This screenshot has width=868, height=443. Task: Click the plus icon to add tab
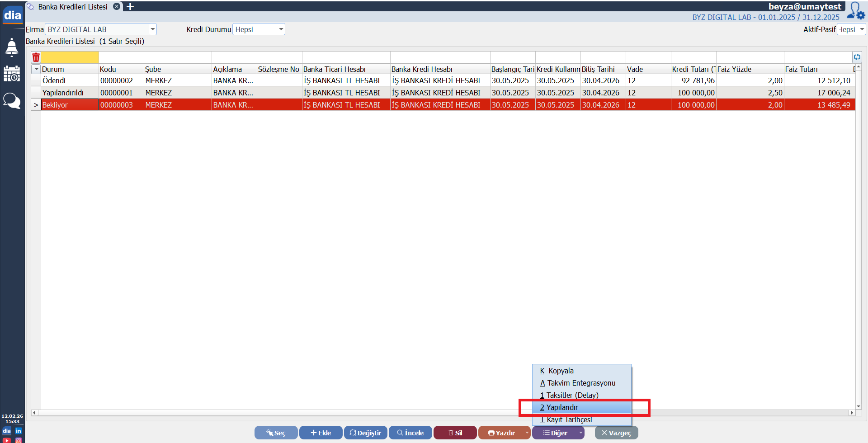[x=130, y=7]
